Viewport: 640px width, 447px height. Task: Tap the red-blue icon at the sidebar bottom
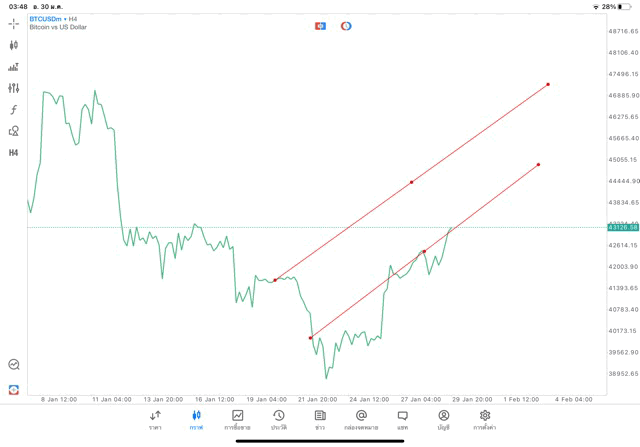click(13, 389)
